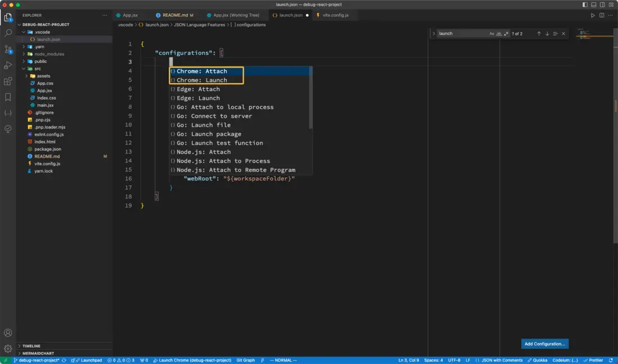
Task: Select the README.md editor tab
Action: click(x=174, y=15)
